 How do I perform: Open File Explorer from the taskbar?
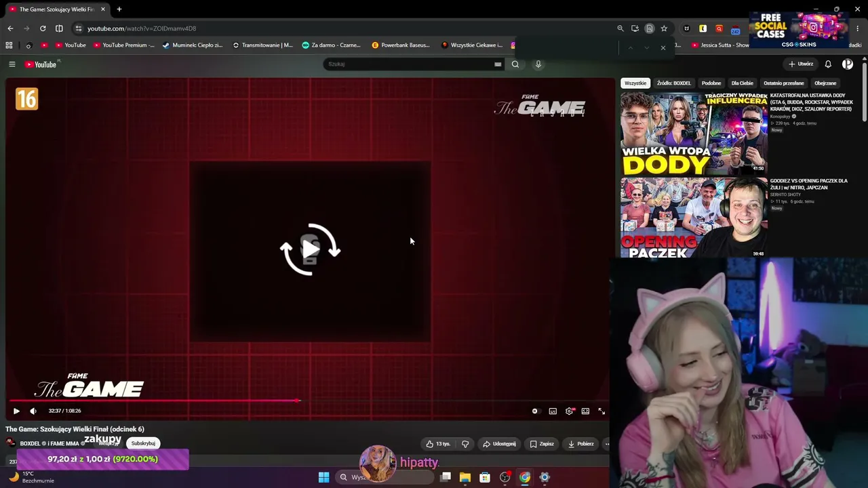(465, 477)
